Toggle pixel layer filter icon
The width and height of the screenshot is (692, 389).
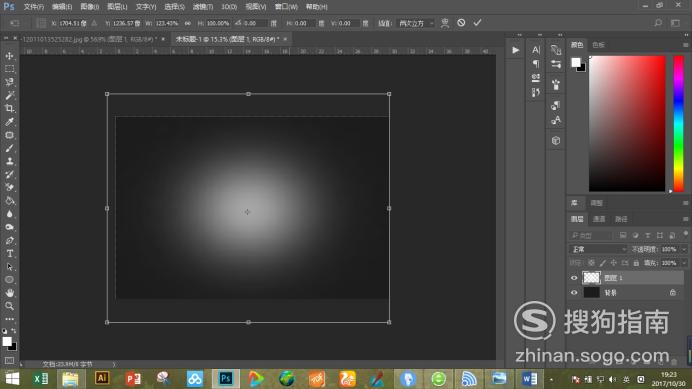tap(623, 235)
